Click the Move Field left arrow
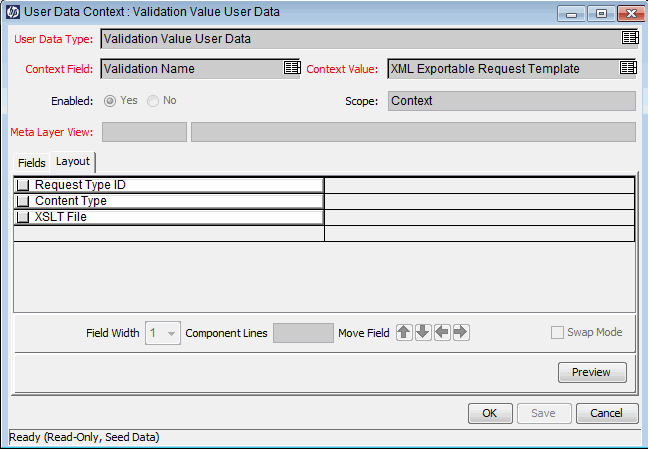 coord(442,332)
